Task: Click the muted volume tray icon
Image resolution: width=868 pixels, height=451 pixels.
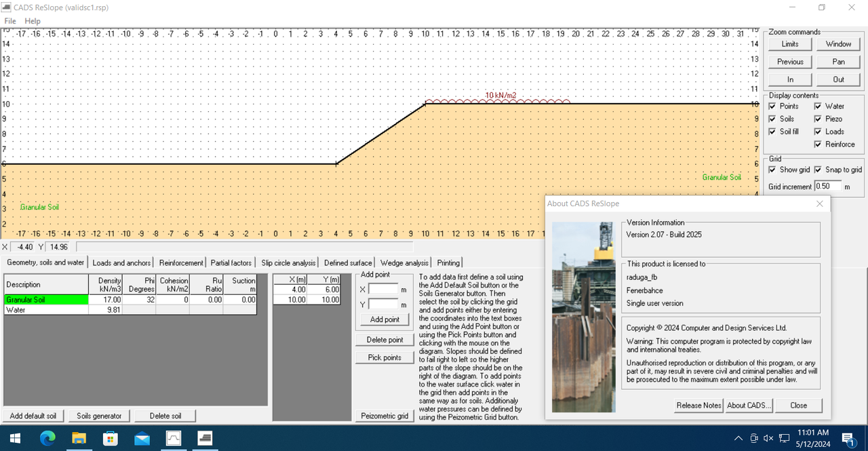Action: (x=768, y=438)
